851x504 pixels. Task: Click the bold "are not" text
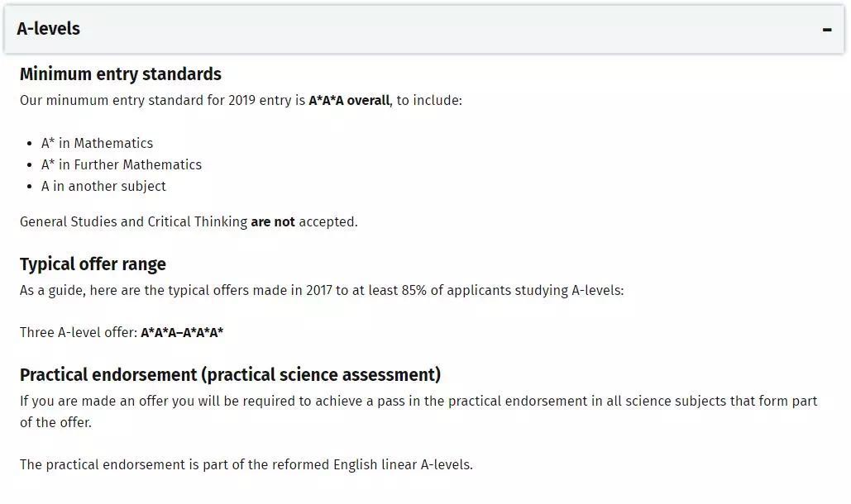(x=273, y=221)
